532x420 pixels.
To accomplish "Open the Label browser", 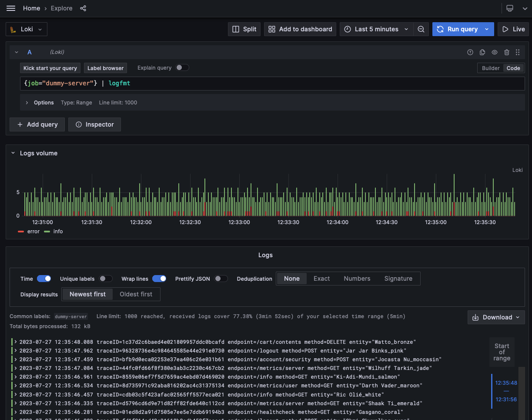I will coord(105,68).
